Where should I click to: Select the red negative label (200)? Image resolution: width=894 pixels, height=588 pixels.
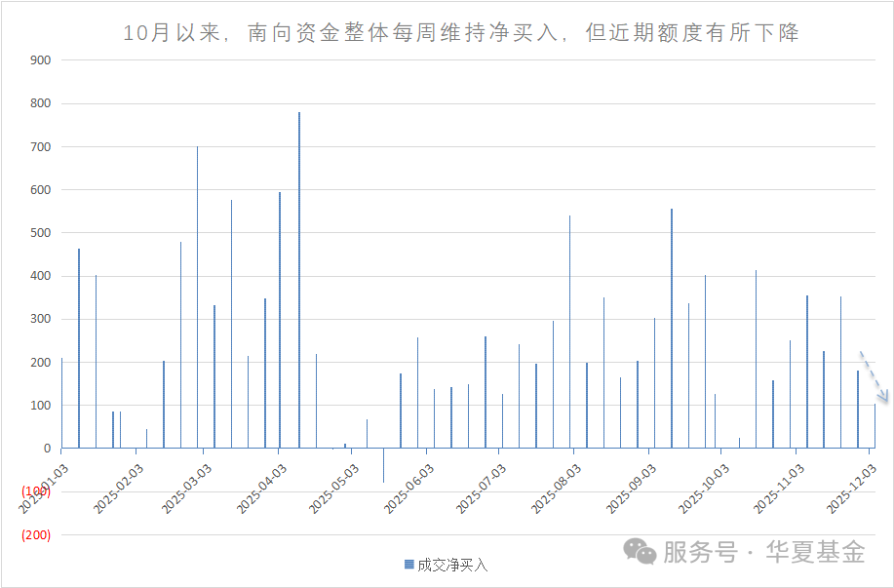[36, 535]
